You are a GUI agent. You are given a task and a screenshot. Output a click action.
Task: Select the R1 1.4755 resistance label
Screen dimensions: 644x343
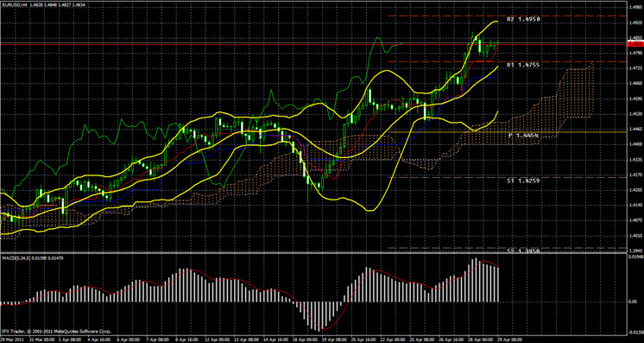point(523,65)
